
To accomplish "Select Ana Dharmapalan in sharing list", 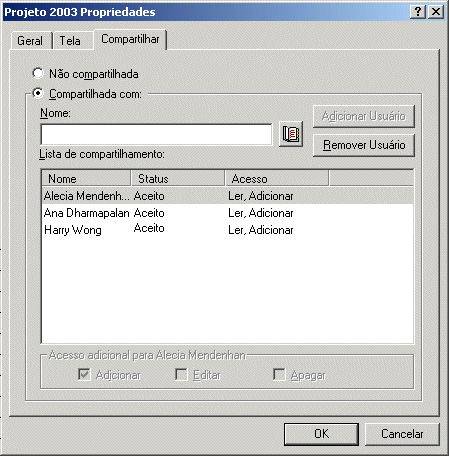I will pyautogui.click(x=228, y=213).
